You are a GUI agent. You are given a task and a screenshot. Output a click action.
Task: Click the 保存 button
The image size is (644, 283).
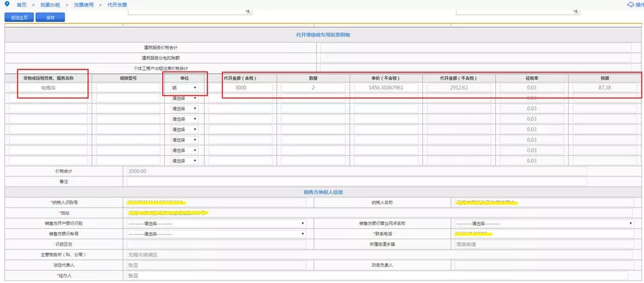pyautogui.click(x=50, y=17)
